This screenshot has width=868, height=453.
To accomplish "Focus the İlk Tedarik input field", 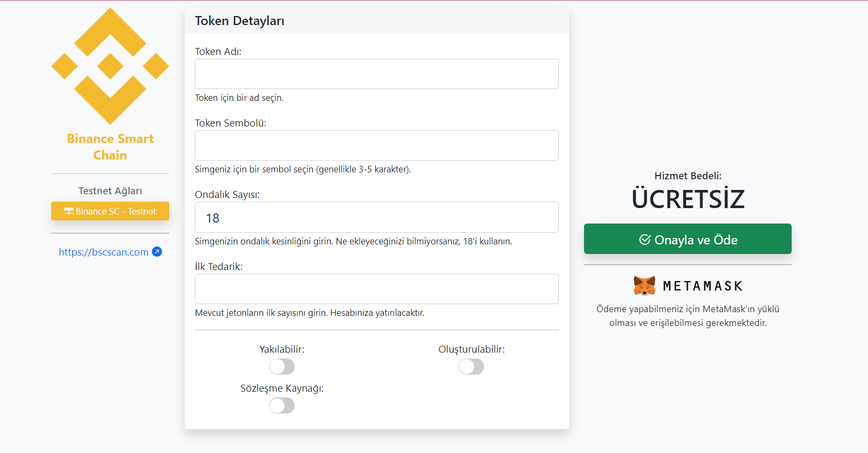I will [377, 289].
